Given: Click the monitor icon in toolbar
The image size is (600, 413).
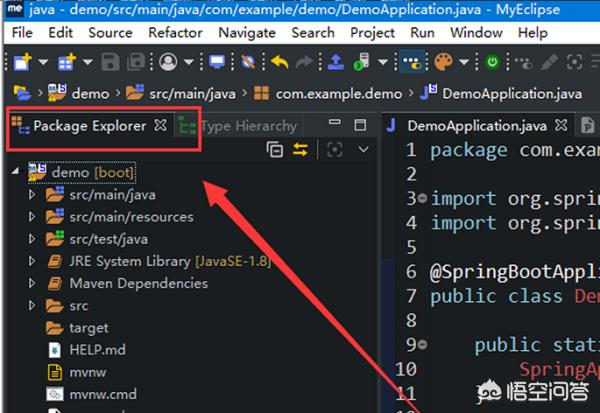Looking at the screenshot, I should pos(217,62).
